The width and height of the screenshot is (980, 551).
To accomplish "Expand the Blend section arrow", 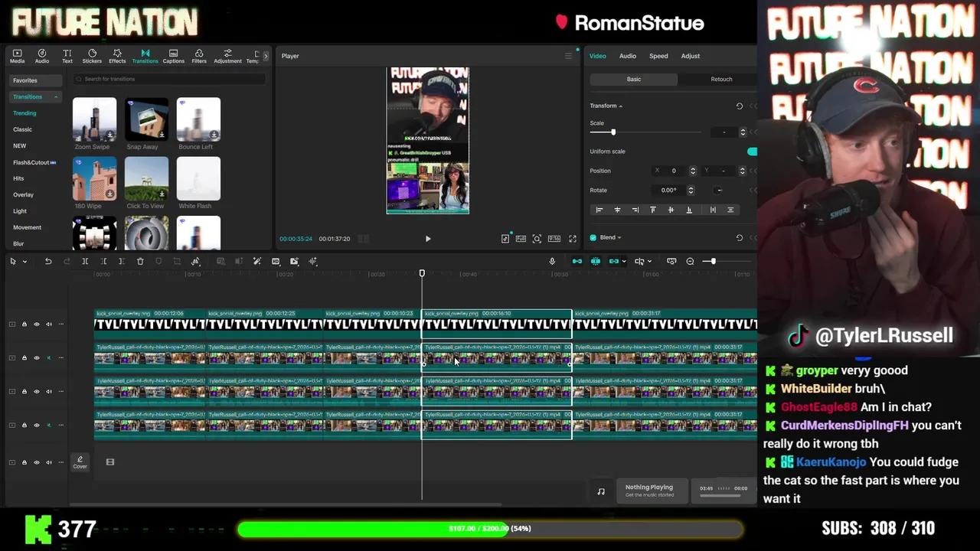I will click(x=619, y=238).
